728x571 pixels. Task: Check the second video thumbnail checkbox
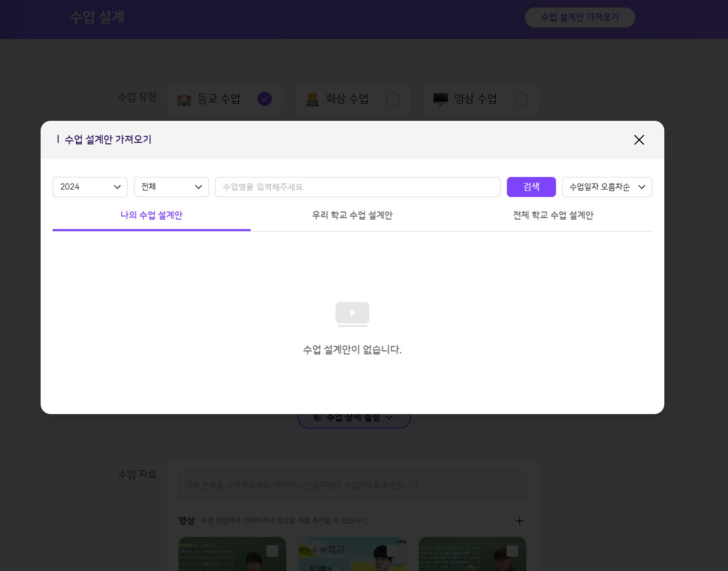393,551
